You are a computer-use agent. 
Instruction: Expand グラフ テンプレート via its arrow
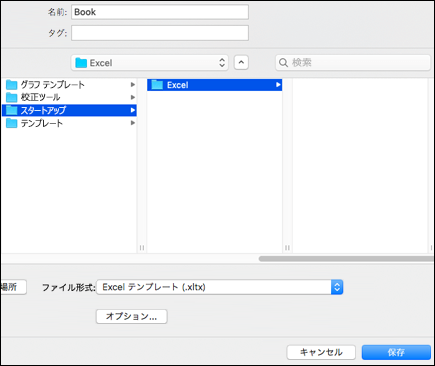point(133,85)
